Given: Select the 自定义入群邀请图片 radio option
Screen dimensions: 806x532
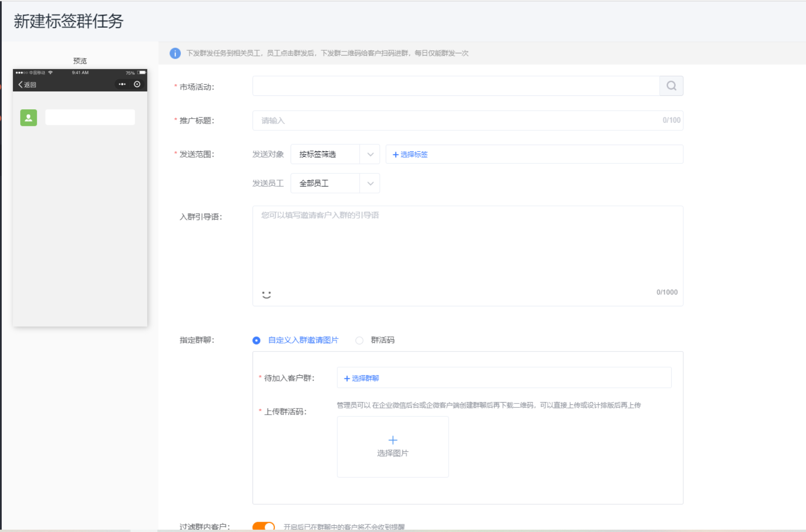Looking at the screenshot, I should [x=256, y=340].
